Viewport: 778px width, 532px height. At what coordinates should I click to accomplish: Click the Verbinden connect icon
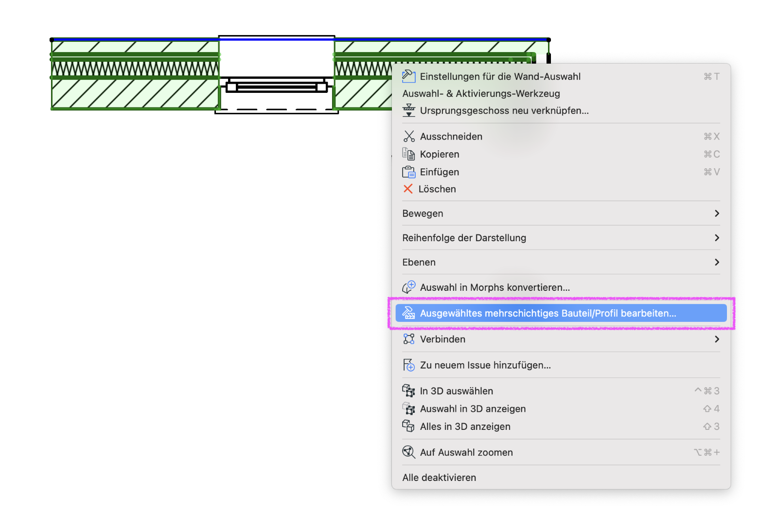tap(408, 339)
